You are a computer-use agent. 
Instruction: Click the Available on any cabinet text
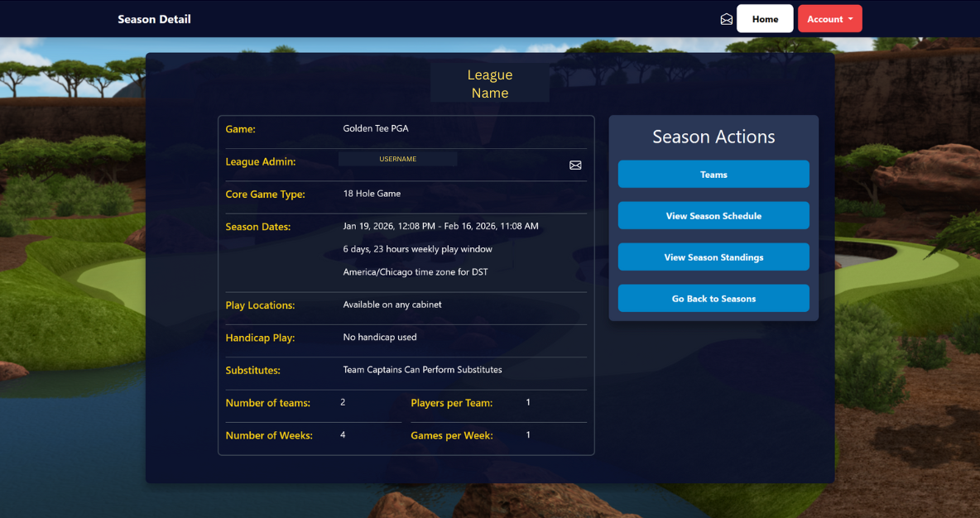[392, 305]
